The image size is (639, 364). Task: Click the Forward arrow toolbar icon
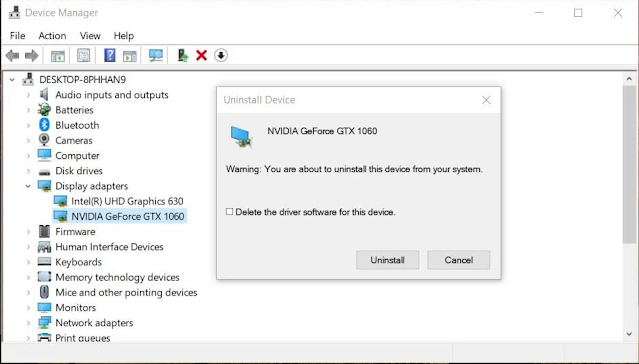click(x=32, y=55)
